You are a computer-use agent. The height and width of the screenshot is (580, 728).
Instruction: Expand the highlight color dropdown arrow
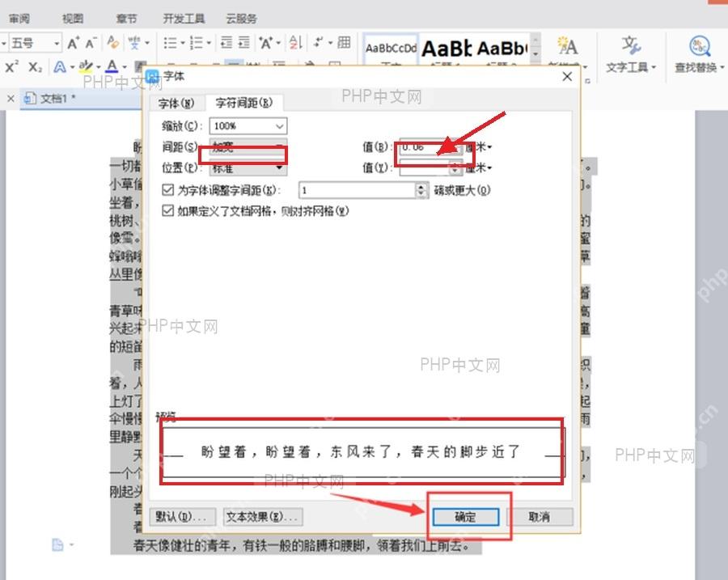pyautogui.click(x=99, y=67)
